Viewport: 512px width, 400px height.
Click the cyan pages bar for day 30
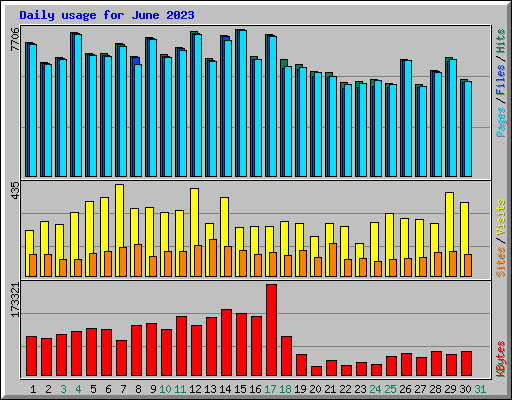468,129
